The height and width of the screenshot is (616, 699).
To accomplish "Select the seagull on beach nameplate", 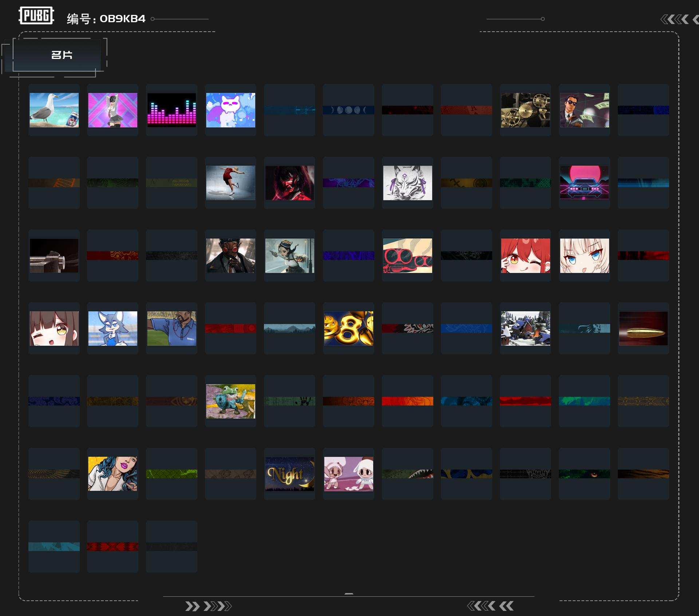I will 54,110.
